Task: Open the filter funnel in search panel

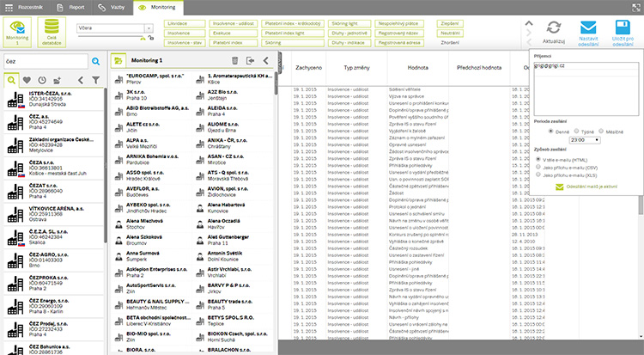Action: (95, 80)
